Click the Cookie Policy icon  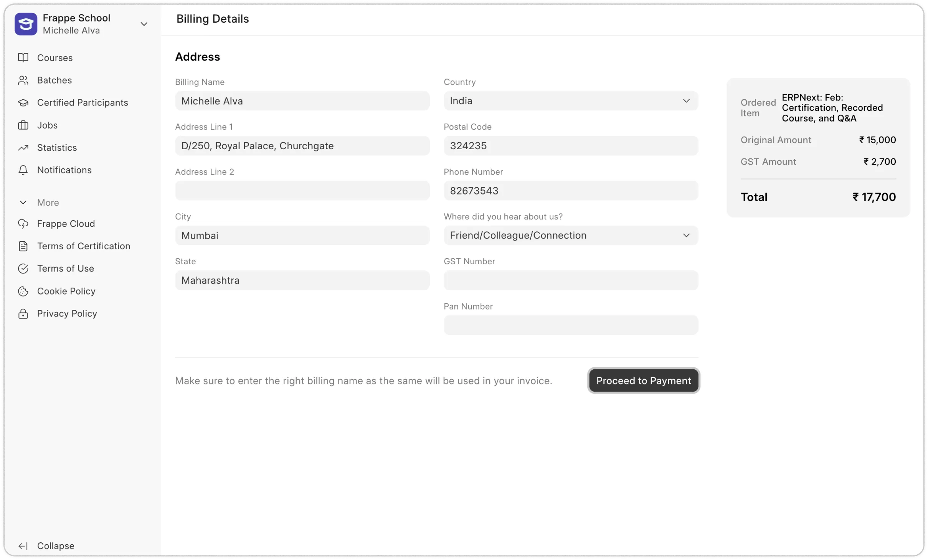23,291
